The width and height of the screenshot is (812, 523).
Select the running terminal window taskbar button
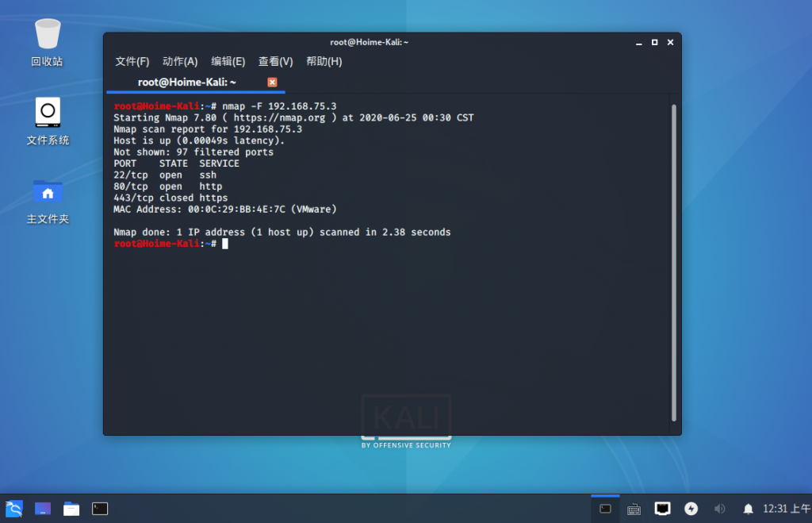tap(605, 509)
